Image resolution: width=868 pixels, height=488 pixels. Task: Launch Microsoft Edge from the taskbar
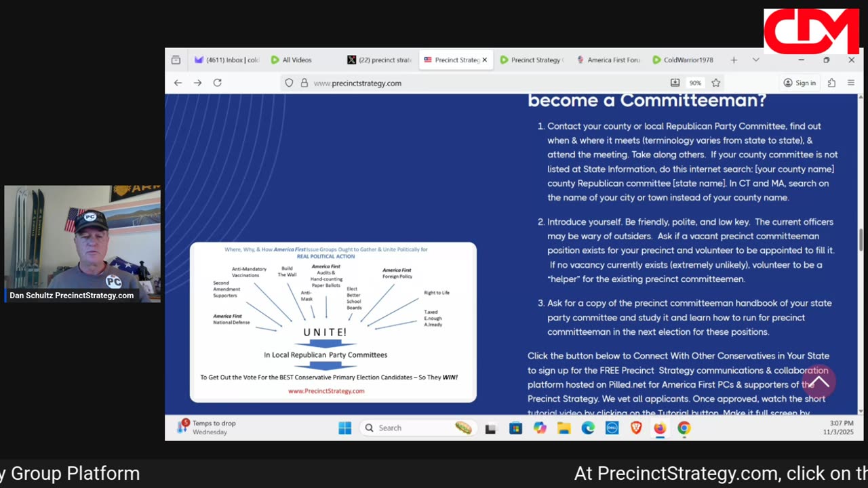coord(588,428)
